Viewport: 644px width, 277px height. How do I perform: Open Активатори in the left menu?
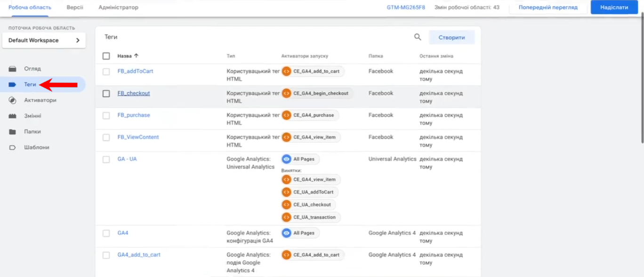click(40, 100)
